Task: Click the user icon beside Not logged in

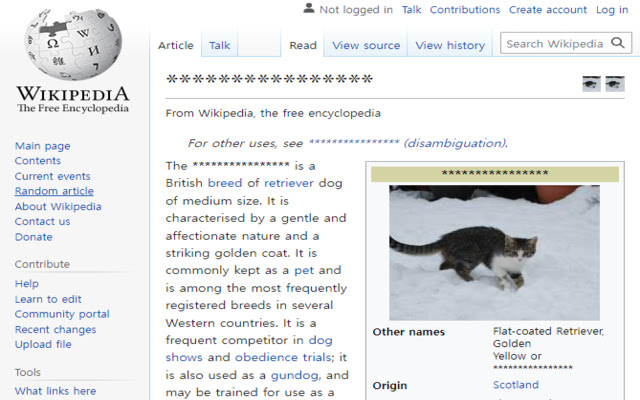Action: pyautogui.click(x=309, y=8)
